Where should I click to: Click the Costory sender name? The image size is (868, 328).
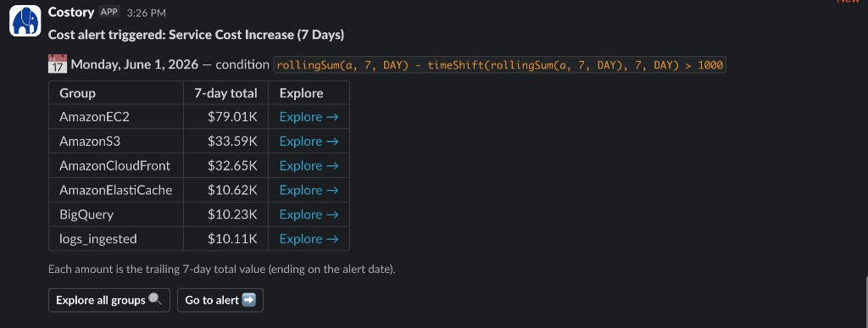[x=71, y=12]
